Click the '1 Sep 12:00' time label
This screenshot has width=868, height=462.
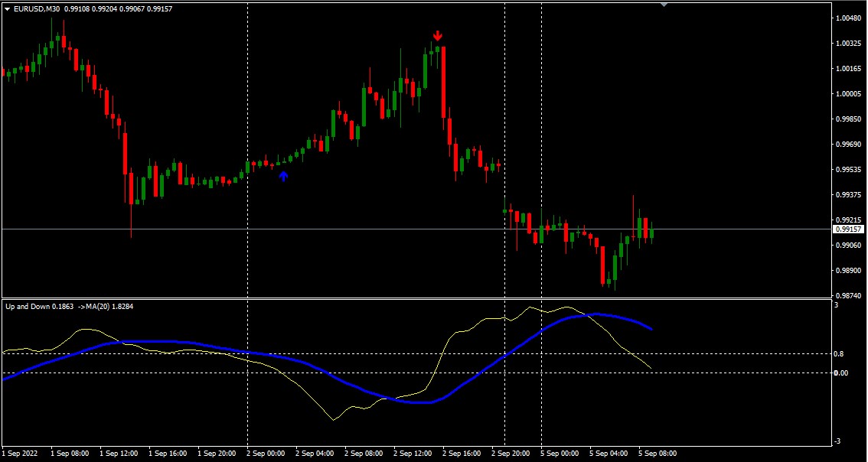[119, 454]
